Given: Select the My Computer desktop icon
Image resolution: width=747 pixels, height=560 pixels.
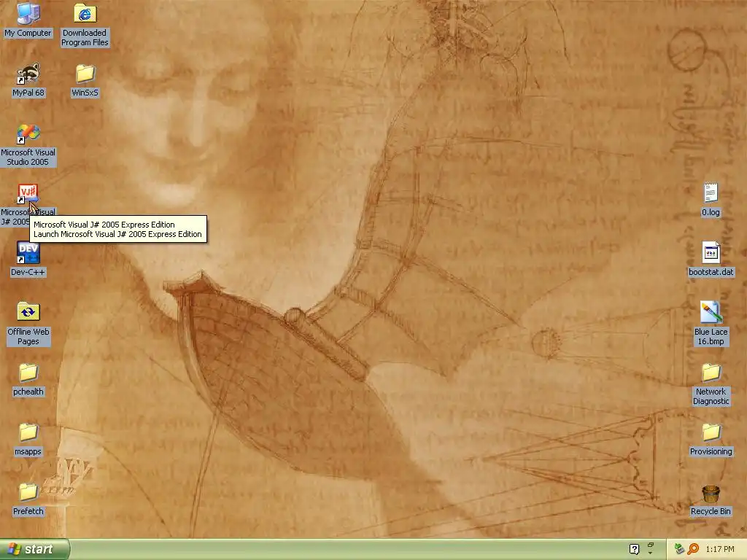Looking at the screenshot, I should [28, 14].
